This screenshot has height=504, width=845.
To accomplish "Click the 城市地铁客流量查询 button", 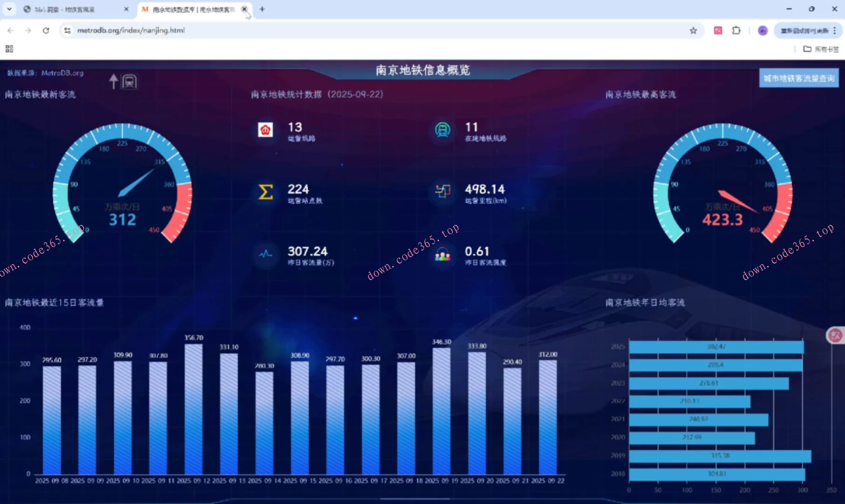I will click(x=799, y=78).
